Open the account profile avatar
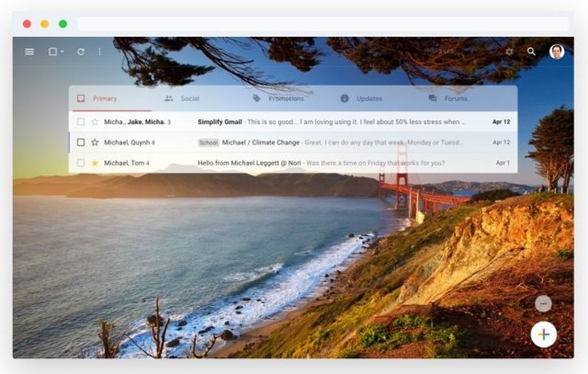588x374 pixels. (556, 51)
